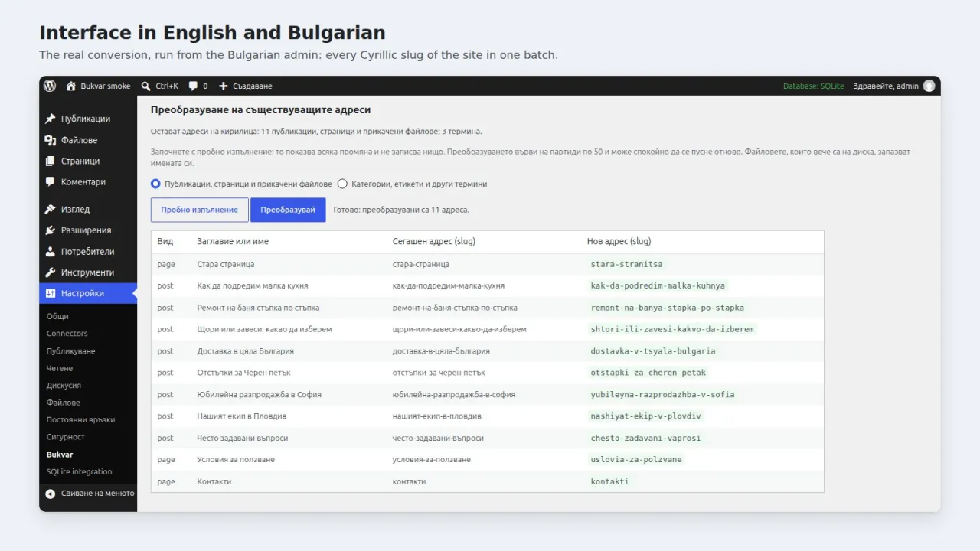This screenshot has height=551, width=980.
Task: Click the new slug dostavka-v-tsyala-bulgaria
Action: pos(653,351)
